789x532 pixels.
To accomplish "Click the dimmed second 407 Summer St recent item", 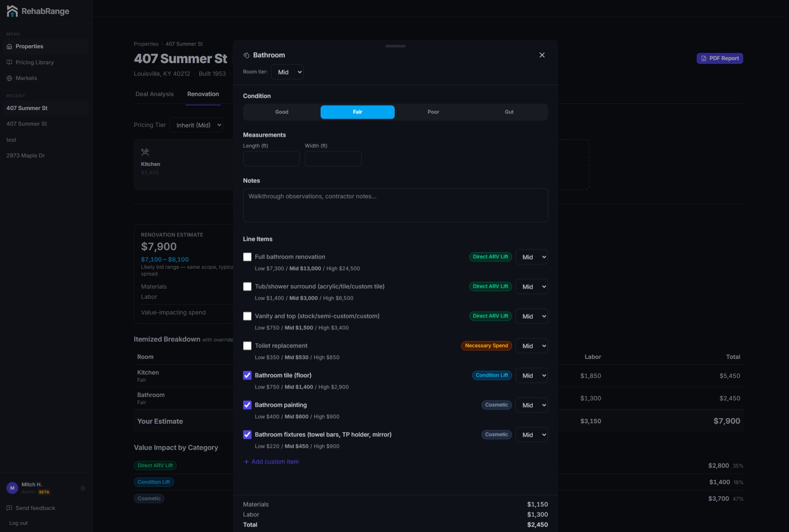I will (46, 124).
